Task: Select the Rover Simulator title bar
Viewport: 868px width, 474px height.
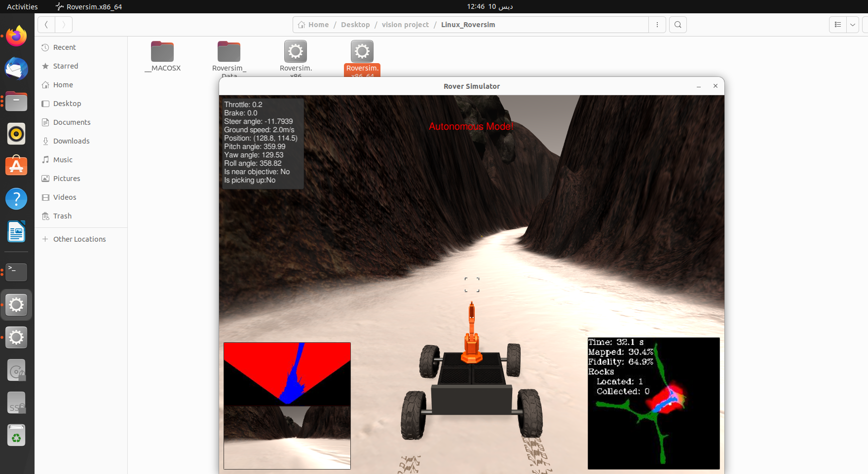Action: click(472, 86)
